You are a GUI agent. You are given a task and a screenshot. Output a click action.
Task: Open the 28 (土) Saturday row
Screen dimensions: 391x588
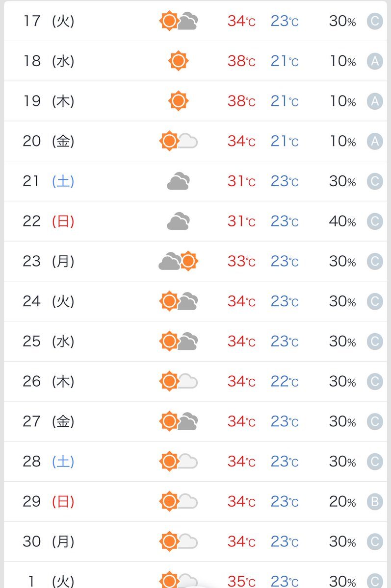[x=195, y=462]
